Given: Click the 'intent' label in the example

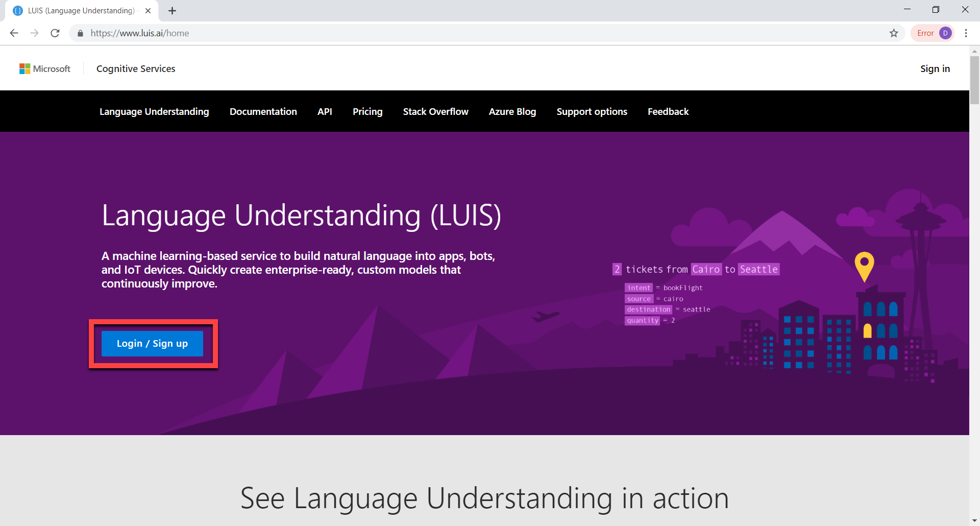Looking at the screenshot, I should pos(639,288).
